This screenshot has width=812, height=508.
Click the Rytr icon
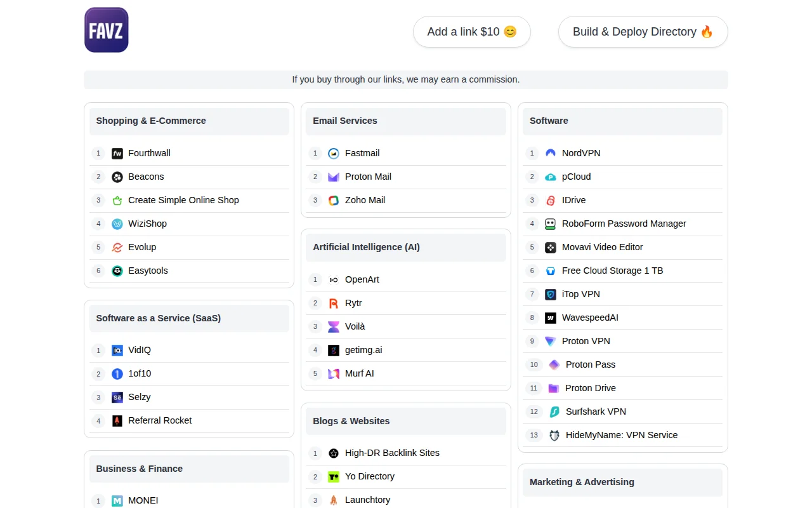coord(334,303)
